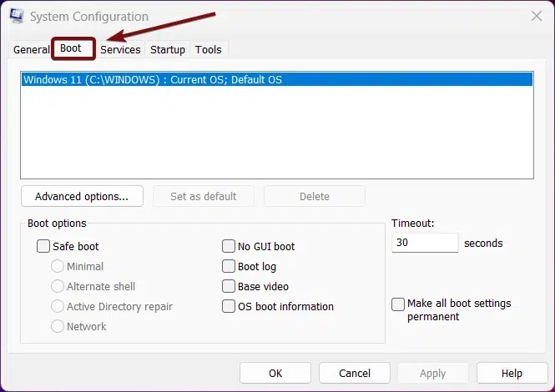Click the Delete boot entry button
Image resolution: width=555 pixels, height=392 pixels.
pyautogui.click(x=315, y=196)
